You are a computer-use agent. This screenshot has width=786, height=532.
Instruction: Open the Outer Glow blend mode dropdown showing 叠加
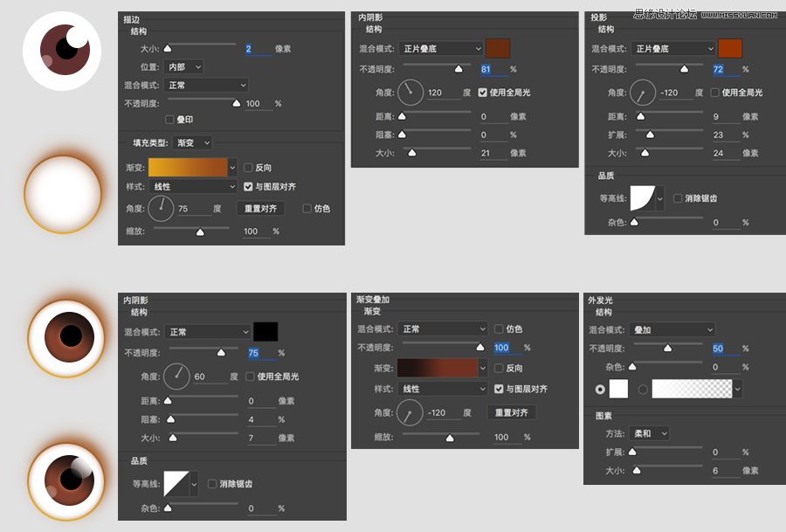pyautogui.click(x=672, y=329)
